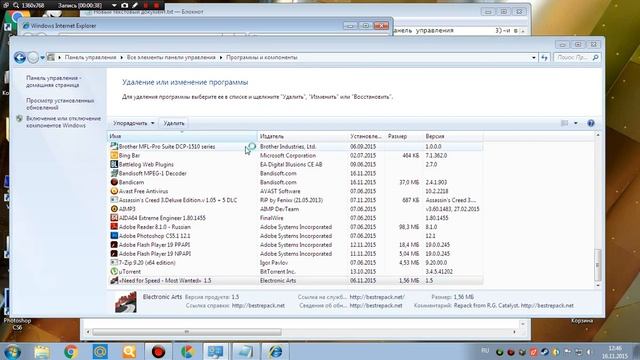Click the Adobe Reader 8.1.0 icon

114,227
